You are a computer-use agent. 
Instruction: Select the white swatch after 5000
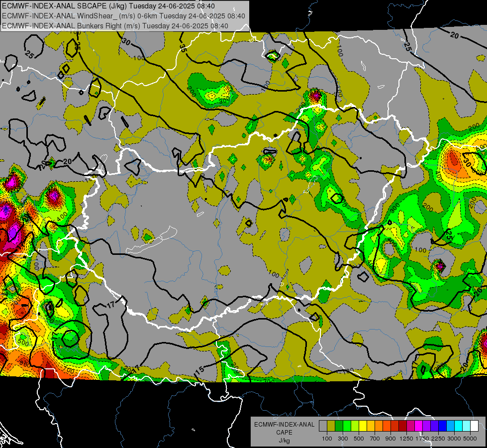pyautogui.click(x=474, y=426)
